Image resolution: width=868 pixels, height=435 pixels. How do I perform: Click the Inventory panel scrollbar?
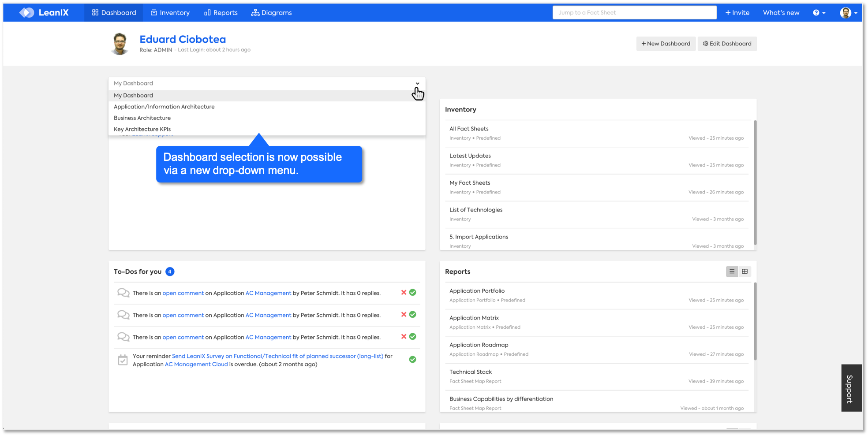pos(755,182)
